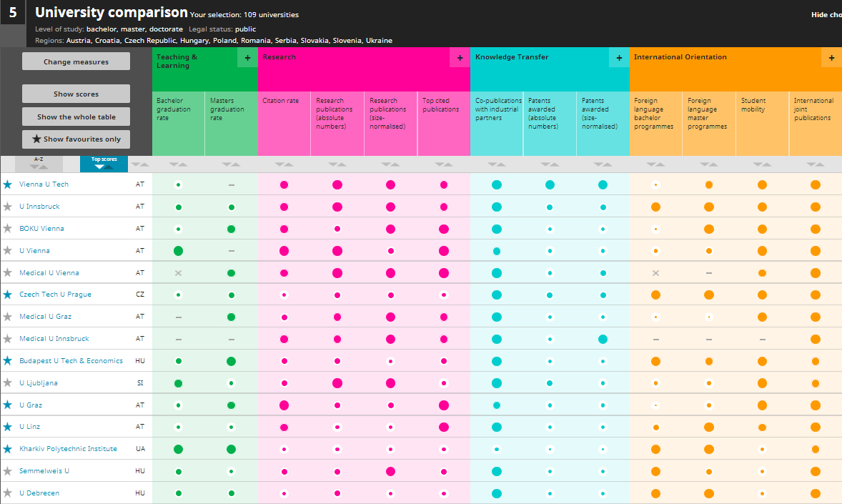Mark Medical U Vienna as favourite
The width and height of the screenshot is (842, 504).
(x=8, y=272)
